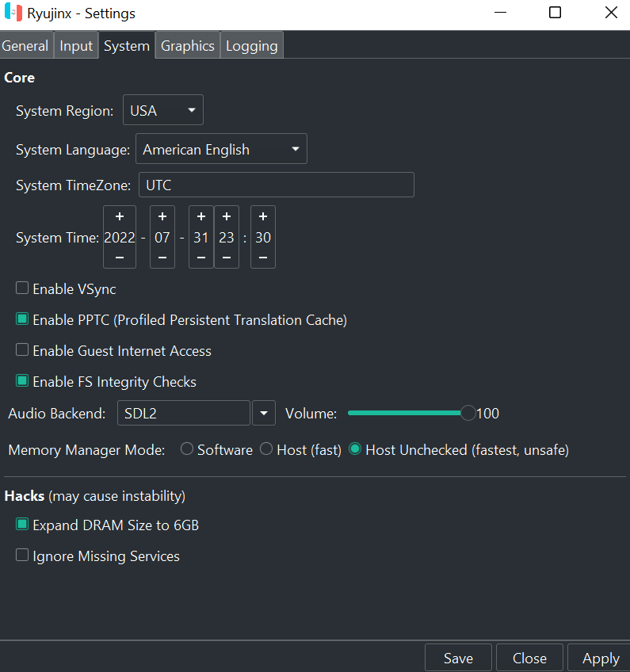Increment the system time year value
This screenshot has height=672, width=630.
tap(120, 216)
